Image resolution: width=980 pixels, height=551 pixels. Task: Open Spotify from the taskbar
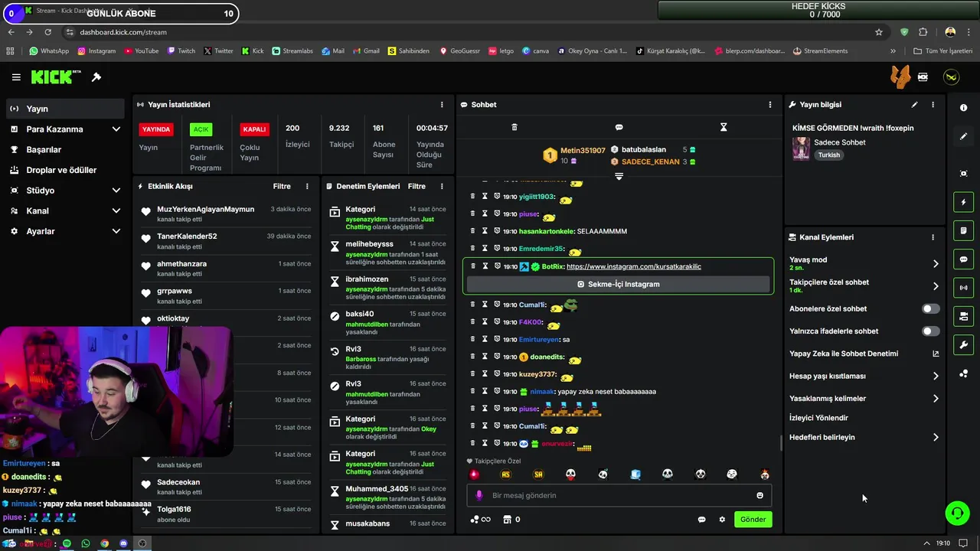pyautogui.click(x=67, y=543)
